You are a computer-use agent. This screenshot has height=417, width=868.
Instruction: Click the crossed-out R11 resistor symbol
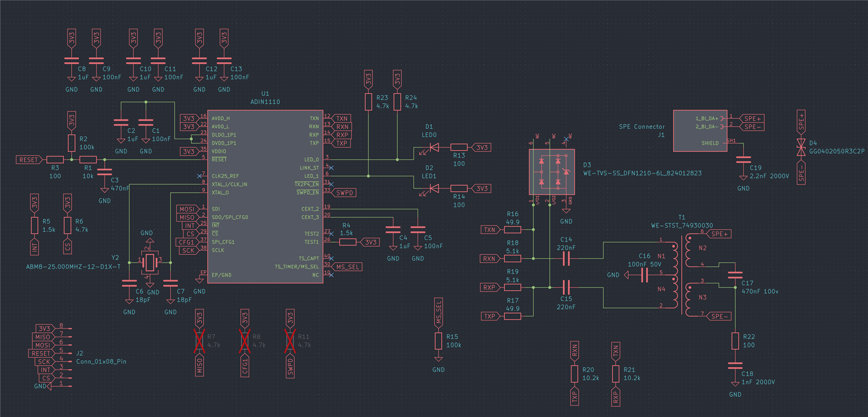click(290, 341)
